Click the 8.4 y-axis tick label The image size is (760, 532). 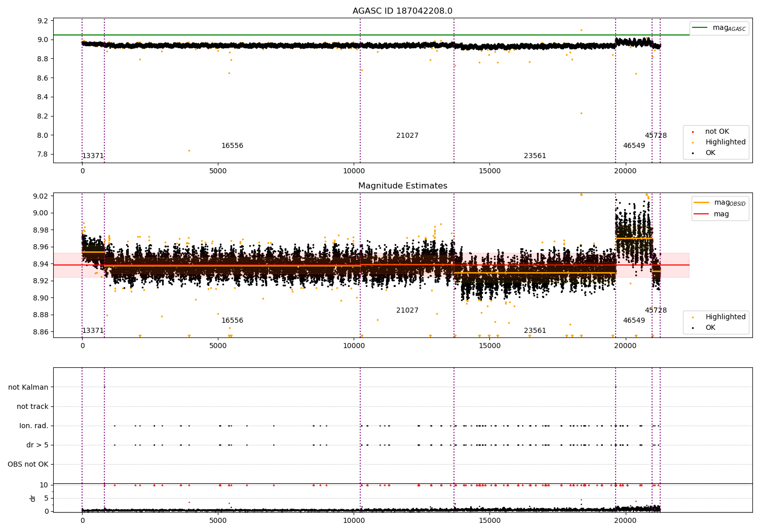[43, 97]
